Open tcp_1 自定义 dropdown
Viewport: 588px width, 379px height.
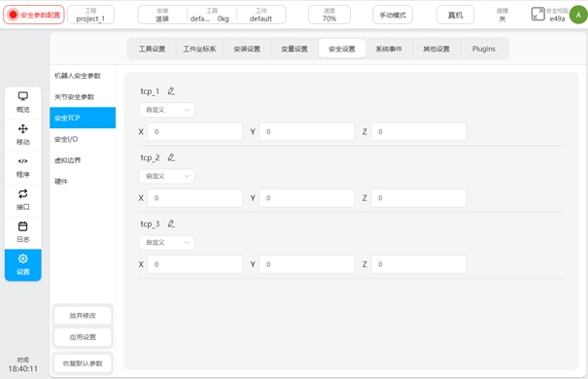click(167, 110)
